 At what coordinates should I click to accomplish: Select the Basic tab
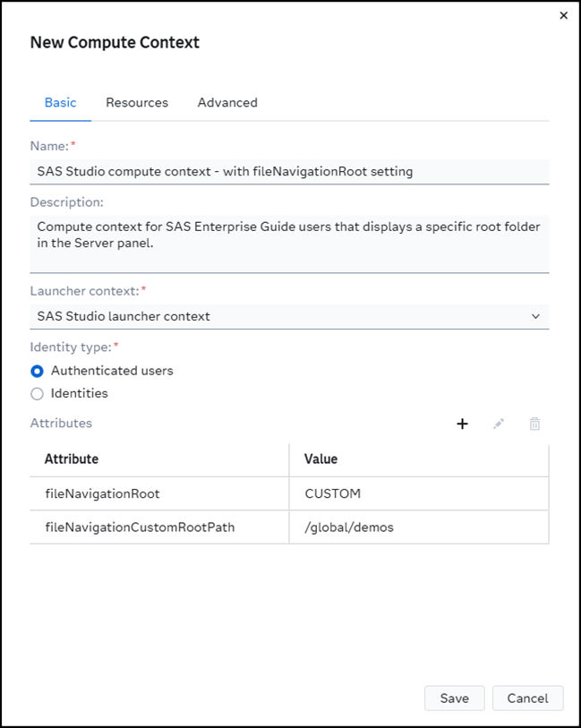point(60,102)
